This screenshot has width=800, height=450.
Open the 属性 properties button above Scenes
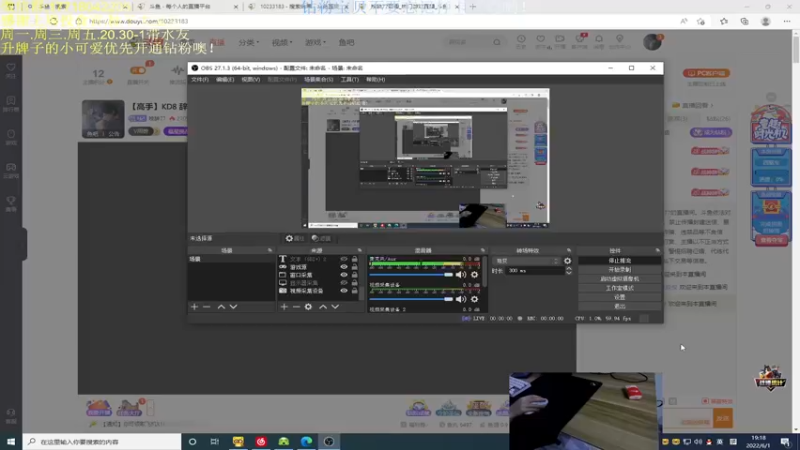pos(295,238)
